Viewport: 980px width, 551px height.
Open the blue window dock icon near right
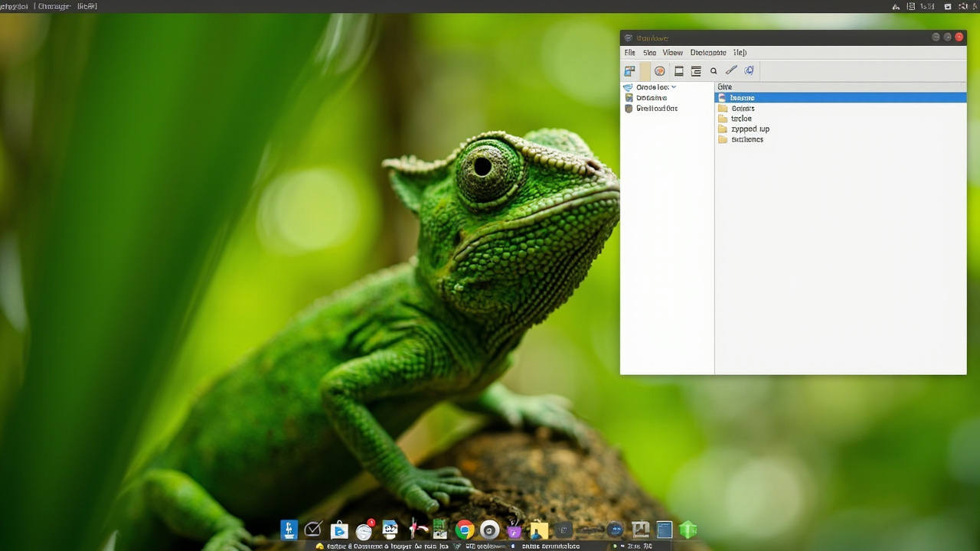click(664, 530)
